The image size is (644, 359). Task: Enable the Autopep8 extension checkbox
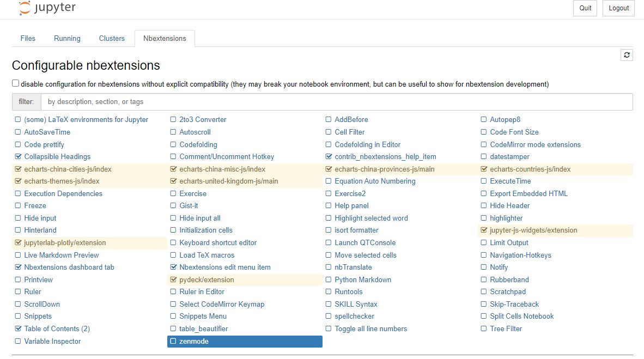click(484, 119)
